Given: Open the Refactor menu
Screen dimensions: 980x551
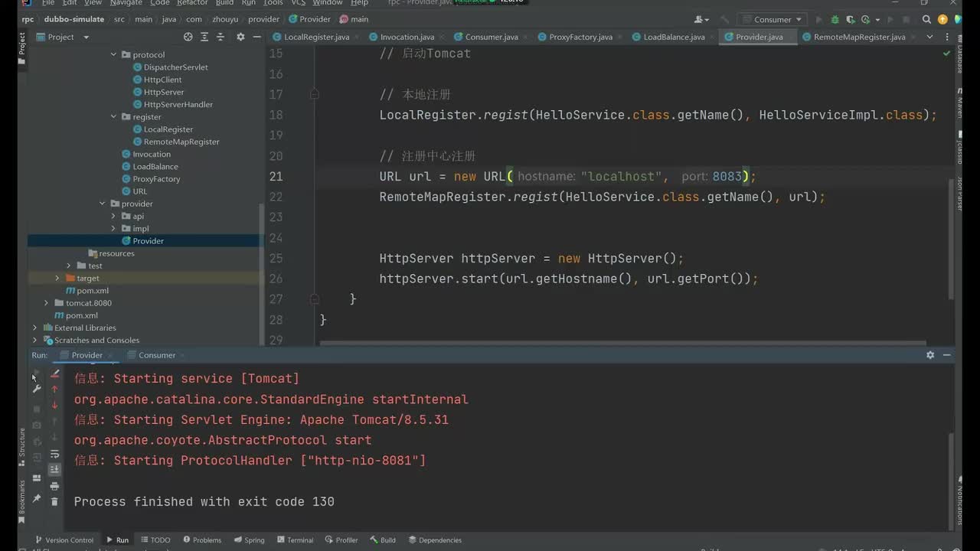Looking at the screenshot, I should pos(192,3).
